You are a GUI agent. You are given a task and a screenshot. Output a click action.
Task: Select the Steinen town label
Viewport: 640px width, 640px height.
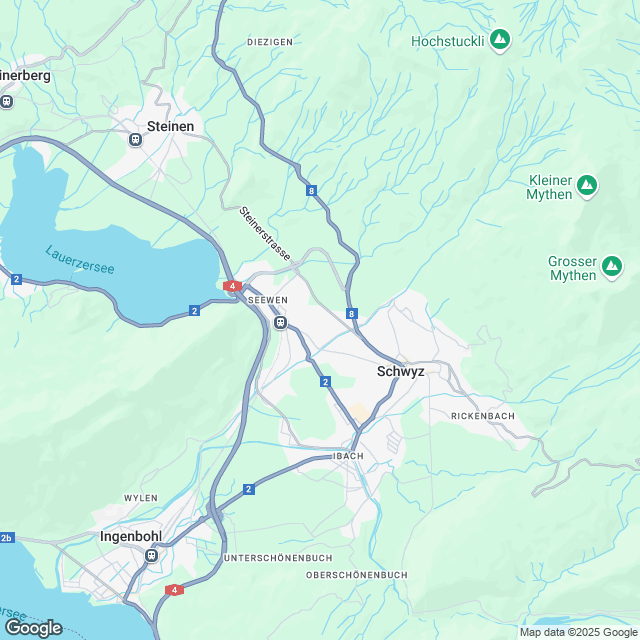tap(170, 127)
